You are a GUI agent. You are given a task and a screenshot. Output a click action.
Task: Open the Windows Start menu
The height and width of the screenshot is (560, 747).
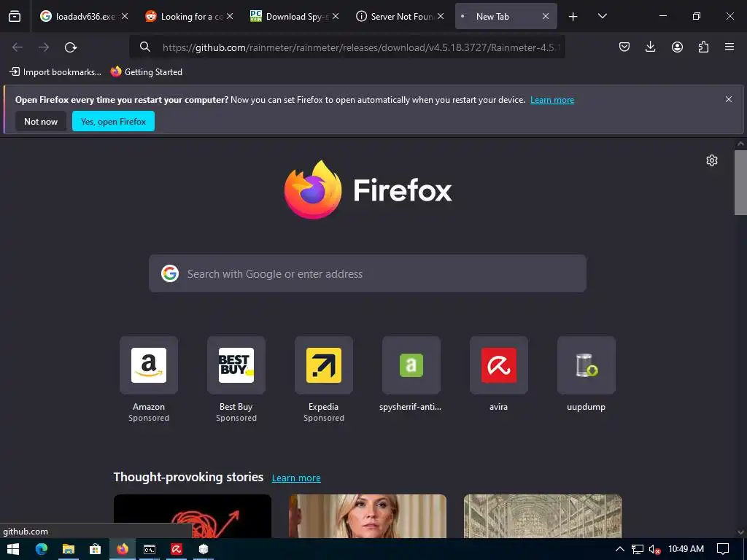(13, 549)
